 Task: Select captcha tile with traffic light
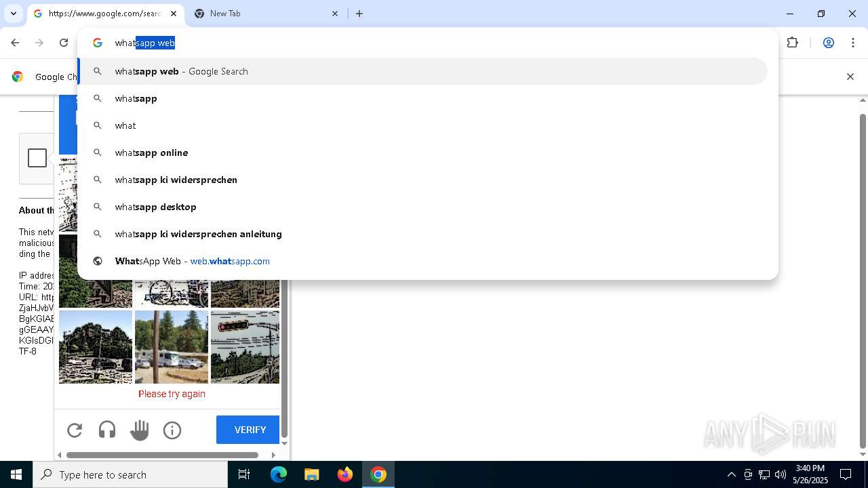[245, 347]
